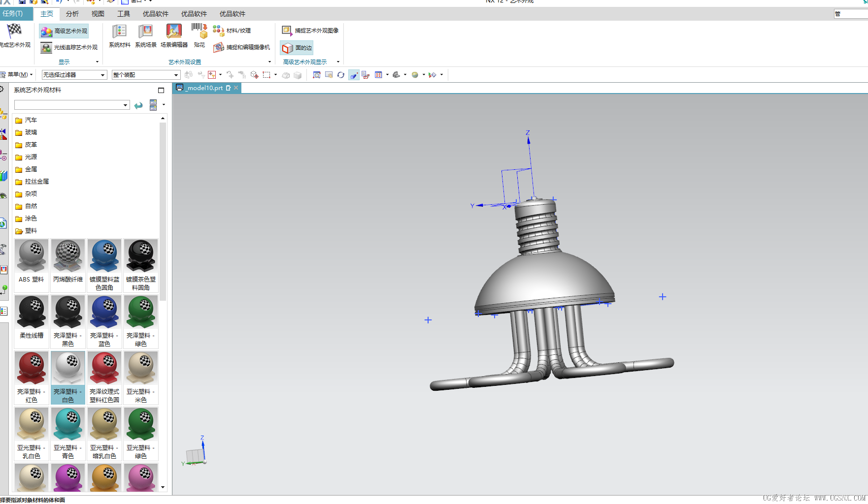
Task: Click 捕捉艺术外观图像 capture image tool
Action: pos(310,31)
